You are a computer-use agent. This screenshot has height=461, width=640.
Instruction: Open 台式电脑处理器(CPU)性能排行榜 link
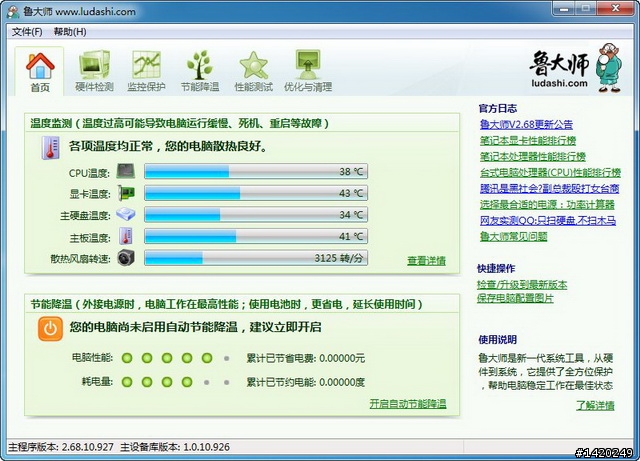[x=550, y=172]
